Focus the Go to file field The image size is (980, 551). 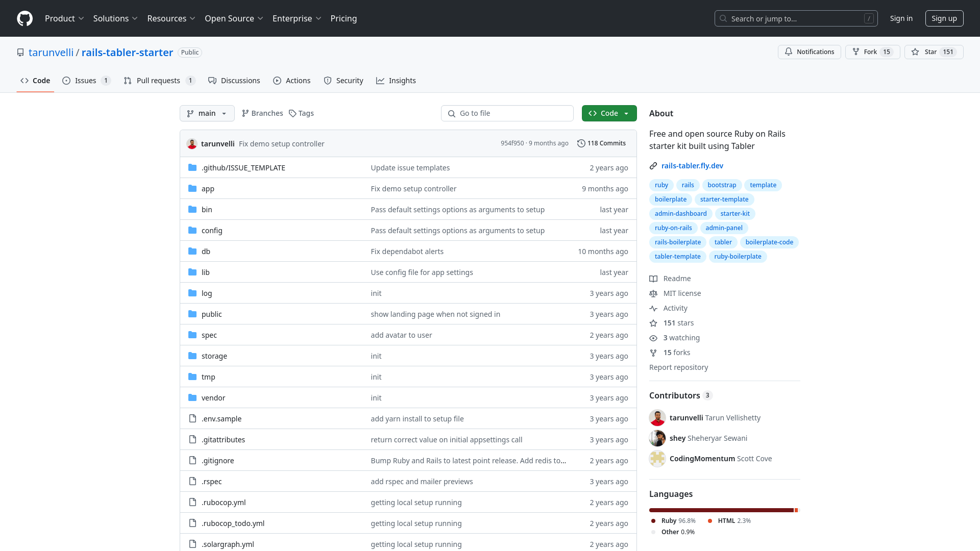(x=507, y=113)
